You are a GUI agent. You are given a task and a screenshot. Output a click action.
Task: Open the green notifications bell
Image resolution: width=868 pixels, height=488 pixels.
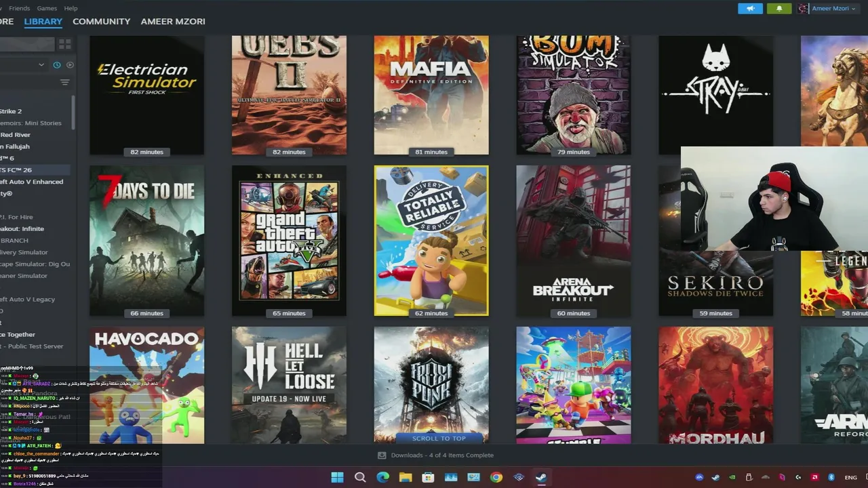778,9
